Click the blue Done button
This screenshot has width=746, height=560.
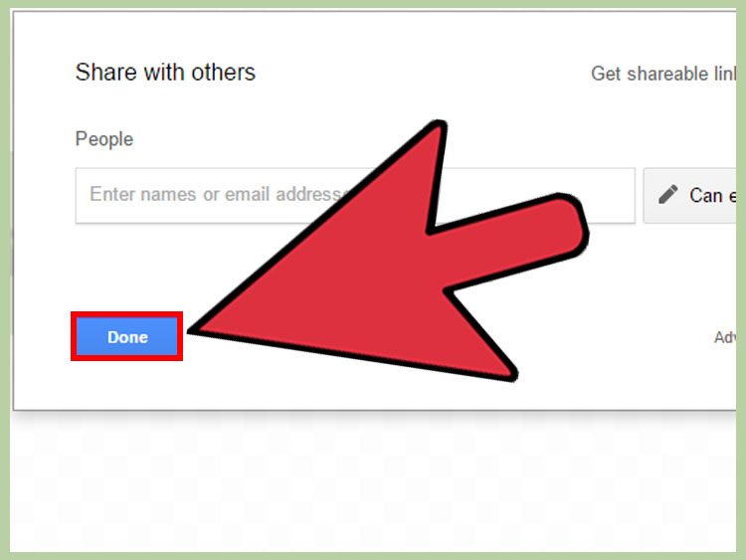(x=126, y=336)
